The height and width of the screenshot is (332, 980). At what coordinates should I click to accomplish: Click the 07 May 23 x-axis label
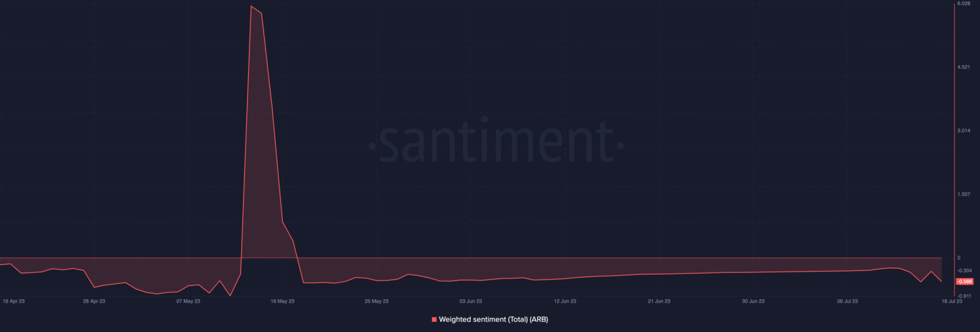pos(188,301)
